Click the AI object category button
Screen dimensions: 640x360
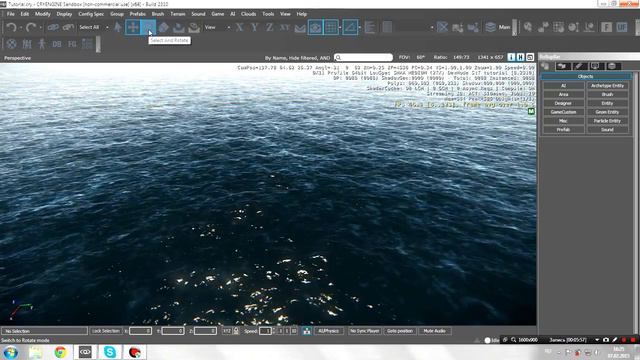pyautogui.click(x=563, y=86)
